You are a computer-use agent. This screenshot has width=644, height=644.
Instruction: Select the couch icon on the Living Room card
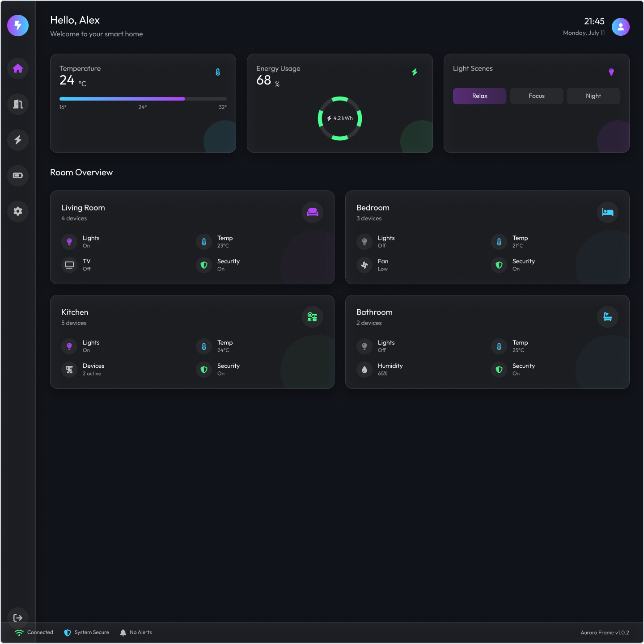point(312,213)
